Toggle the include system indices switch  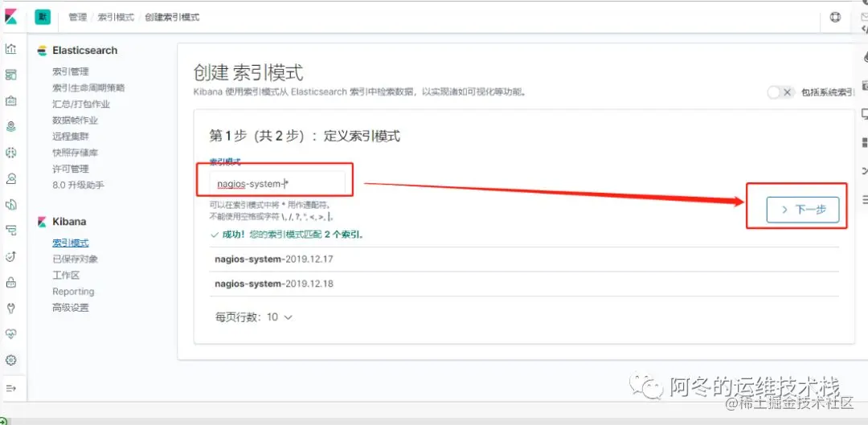780,92
